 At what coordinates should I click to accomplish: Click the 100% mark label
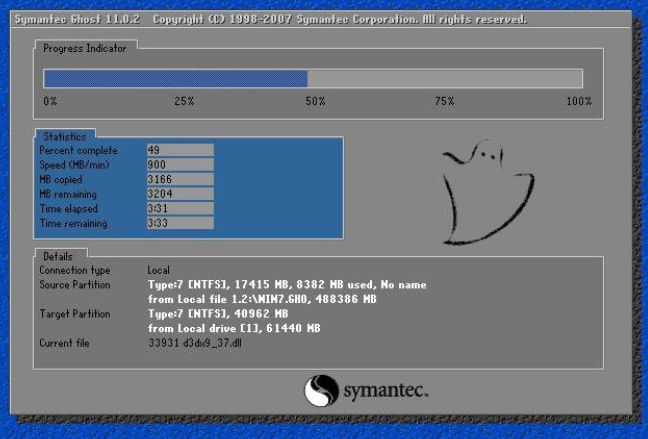pos(579,101)
